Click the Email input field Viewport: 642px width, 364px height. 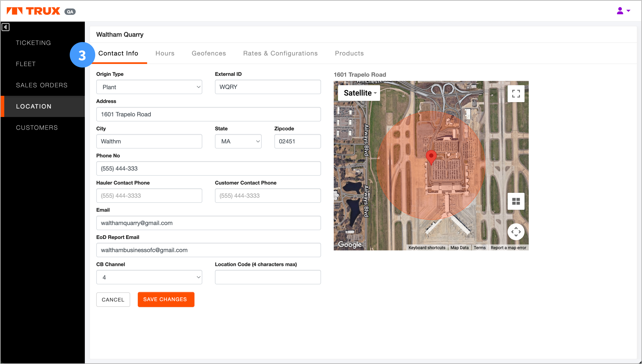pyautogui.click(x=208, y=223)
